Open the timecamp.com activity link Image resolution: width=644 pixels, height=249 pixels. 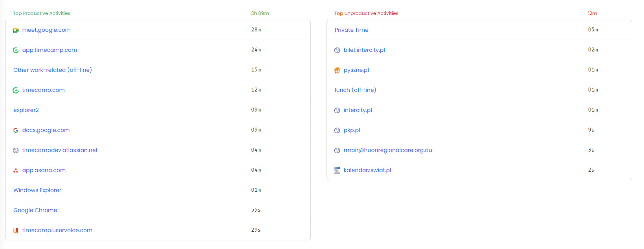[43, 90]
